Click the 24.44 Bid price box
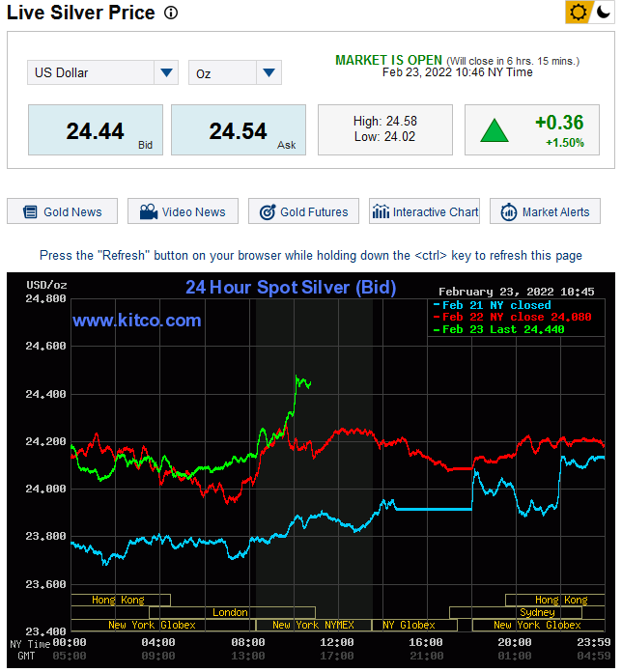 pyautogui.click(x=96, y=129)
